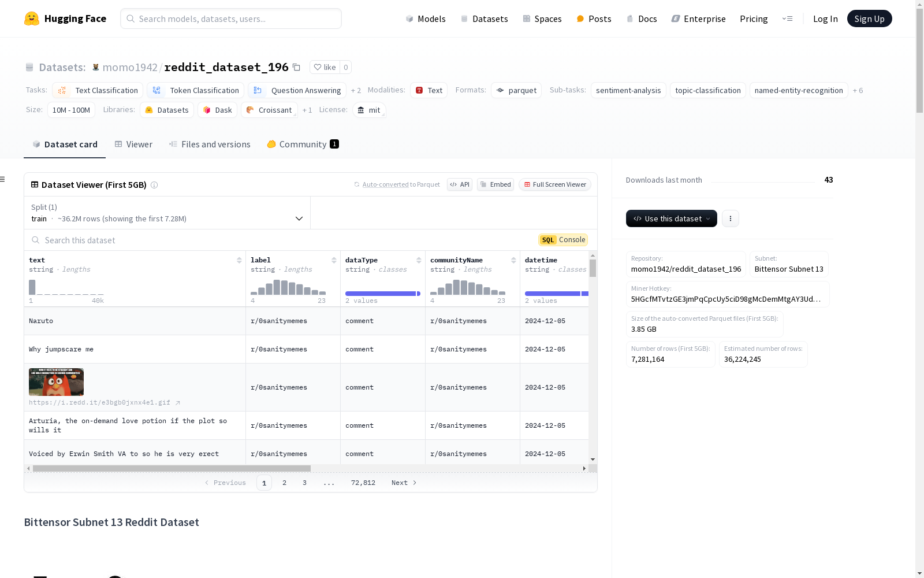This screenshot has height=578, width=924.
Task: Click the heart like button
Action: 325,67
